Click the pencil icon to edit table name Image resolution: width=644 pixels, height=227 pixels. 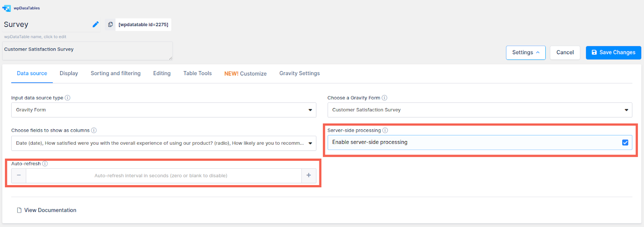pos(95,25)
